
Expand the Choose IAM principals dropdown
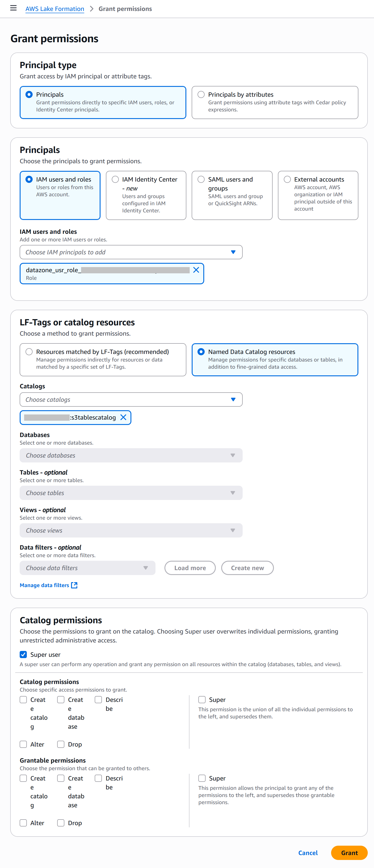[x=131, y=252]
